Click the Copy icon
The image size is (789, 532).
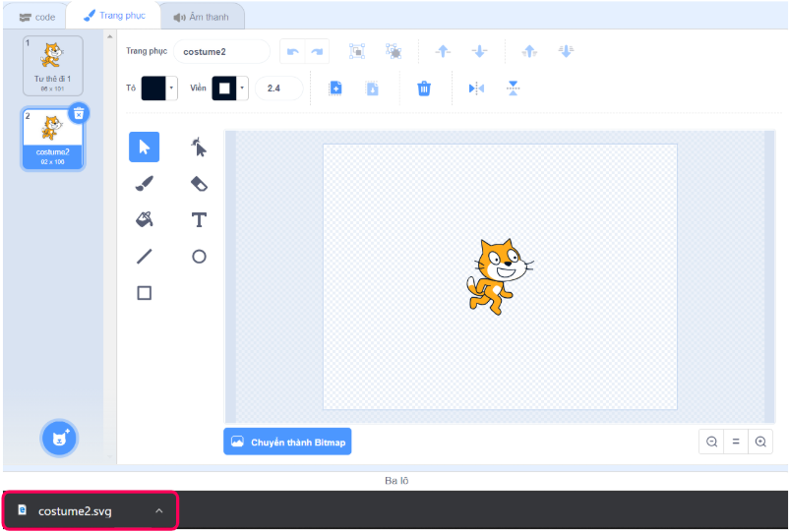click(x=335, y=89)
